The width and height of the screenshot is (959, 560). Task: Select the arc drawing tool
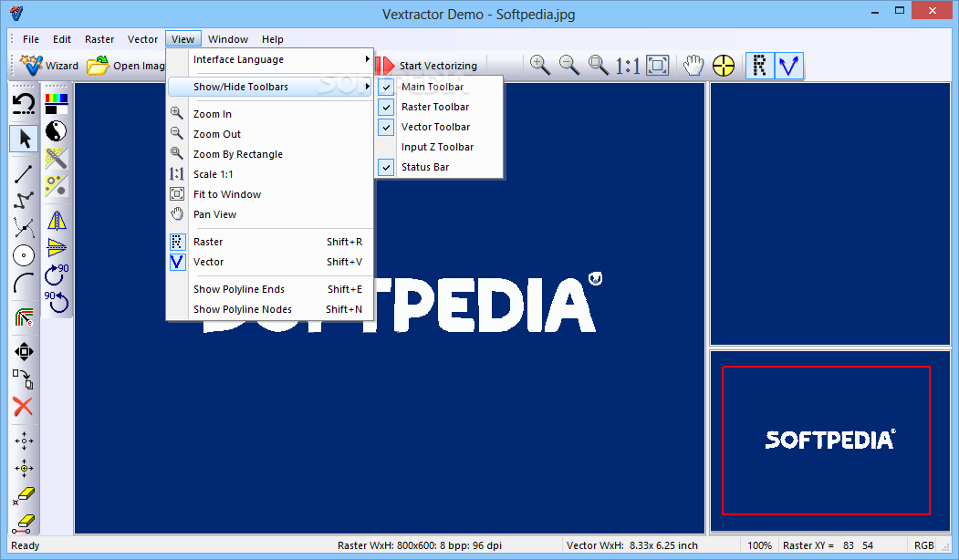[24, 283]
